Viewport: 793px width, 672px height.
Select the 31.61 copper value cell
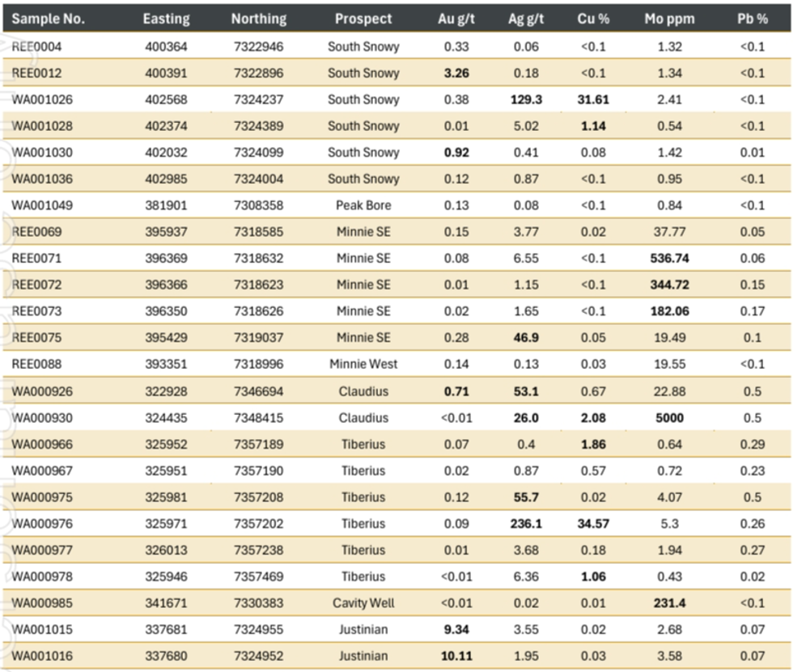pos(593,99)
